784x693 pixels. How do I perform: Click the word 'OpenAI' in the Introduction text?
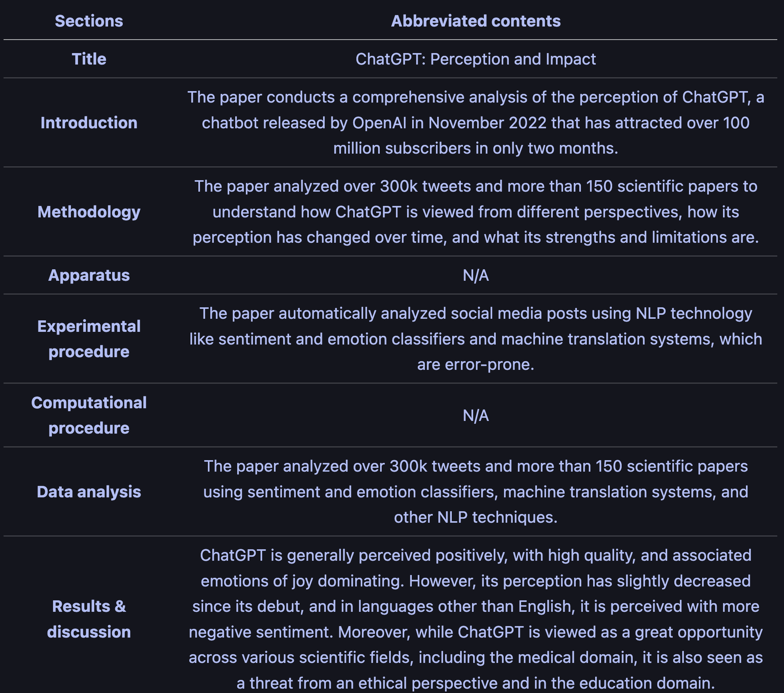pyautogui.click(x=379, y=123)
